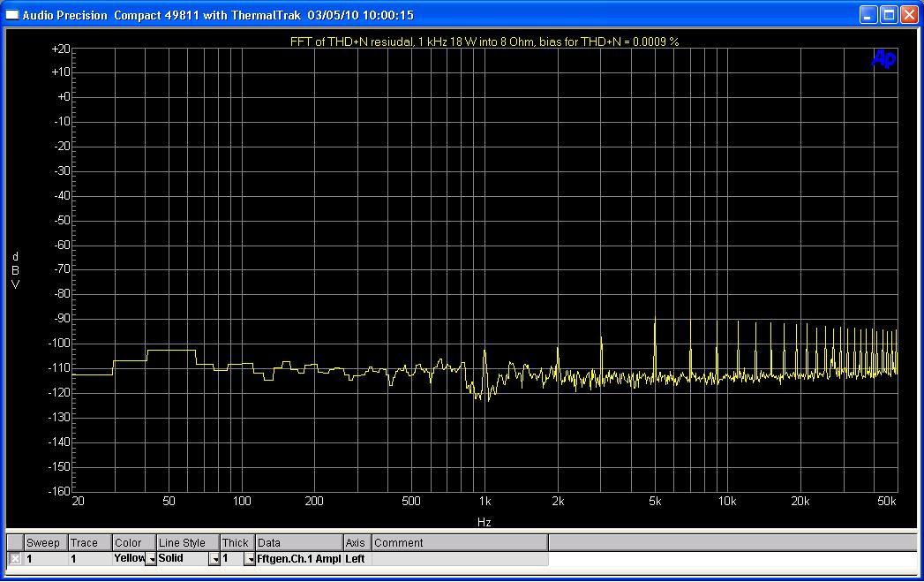Click the Axis column header
Image resolution: width=924 pixels, height=582 pixels.
coord(357,542)
